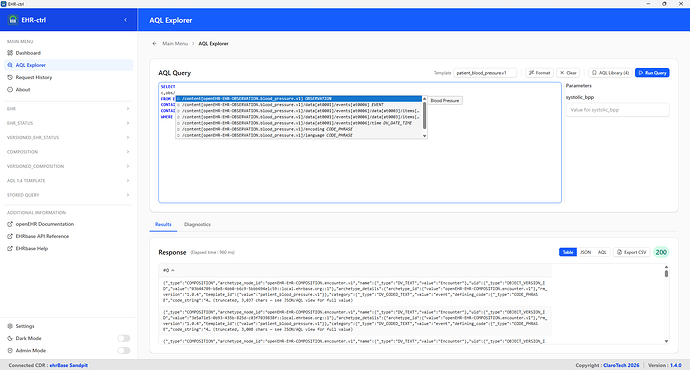This screenshot has height=370, width=690.
Task: Open Dashboard from main menu
Action: pos(68,53)
